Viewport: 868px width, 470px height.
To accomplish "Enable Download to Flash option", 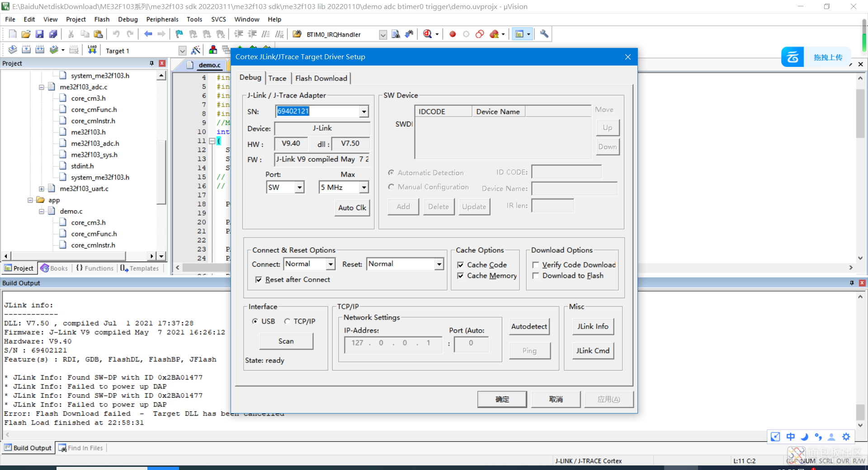I will 536,276.
